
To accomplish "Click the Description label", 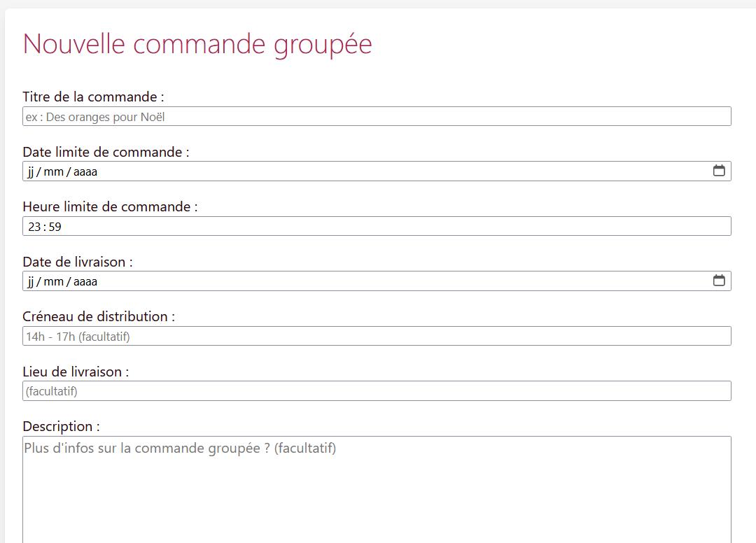I will (x=61, y=426).
